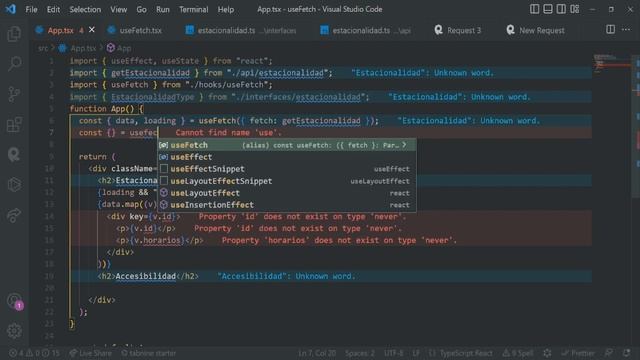Change end of line via LF
640x360 pixels.
tap(416, 353)
